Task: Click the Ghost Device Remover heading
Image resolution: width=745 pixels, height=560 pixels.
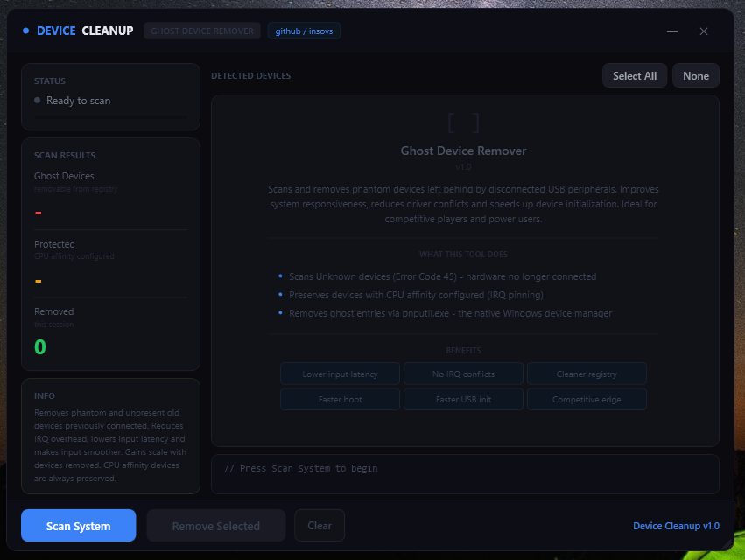Action: coord(463,150)
